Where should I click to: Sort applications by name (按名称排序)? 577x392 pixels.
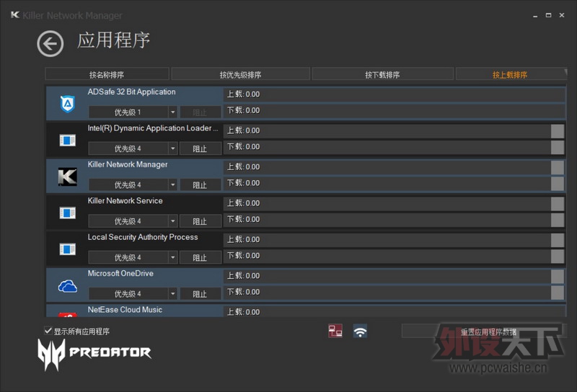tap(107, 74)
